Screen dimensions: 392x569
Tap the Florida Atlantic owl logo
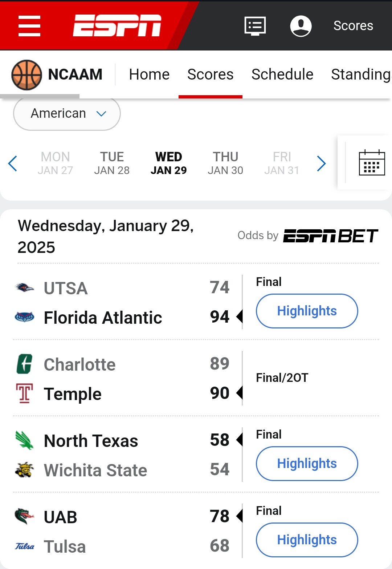25,317
